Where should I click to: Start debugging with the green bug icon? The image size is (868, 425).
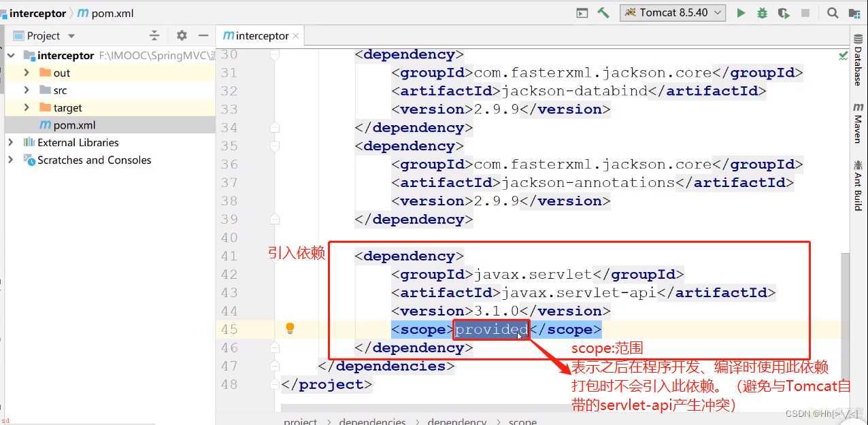(x=762, y=13)
